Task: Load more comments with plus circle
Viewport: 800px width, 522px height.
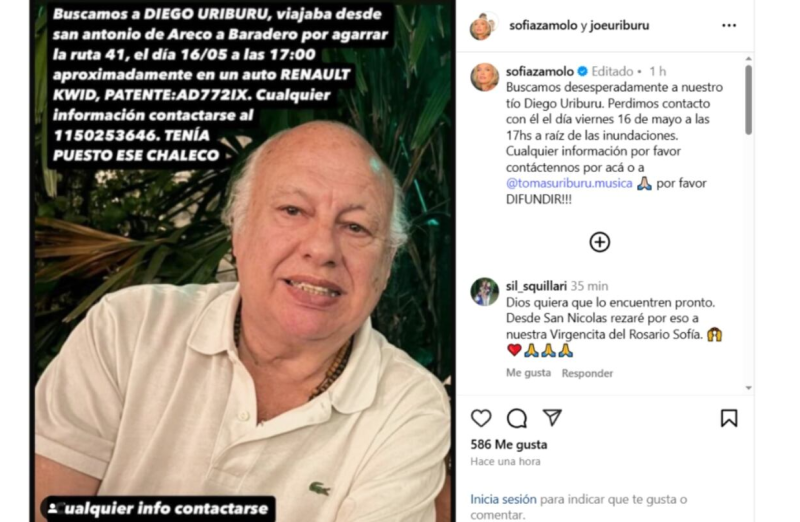Action: (x=600, y=242)
